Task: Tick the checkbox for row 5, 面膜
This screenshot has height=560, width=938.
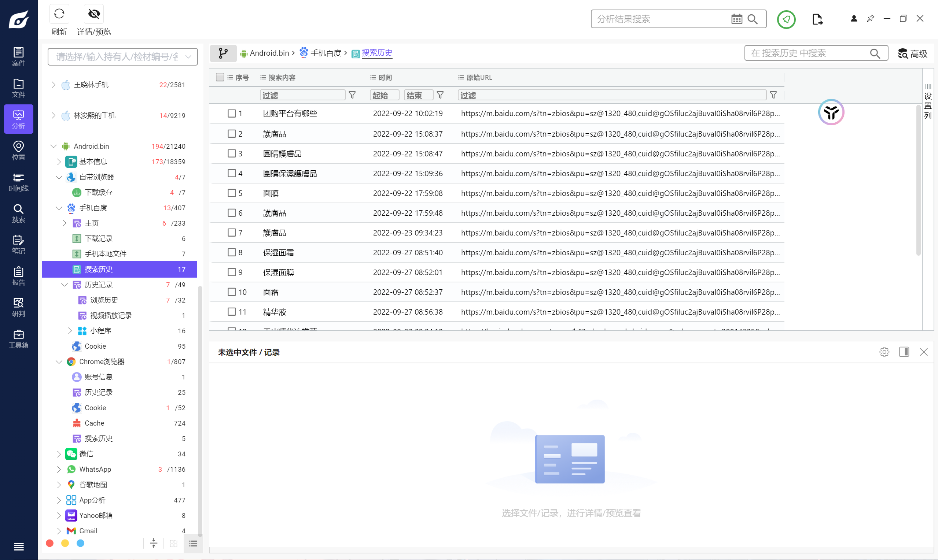Action: (232, 193)
